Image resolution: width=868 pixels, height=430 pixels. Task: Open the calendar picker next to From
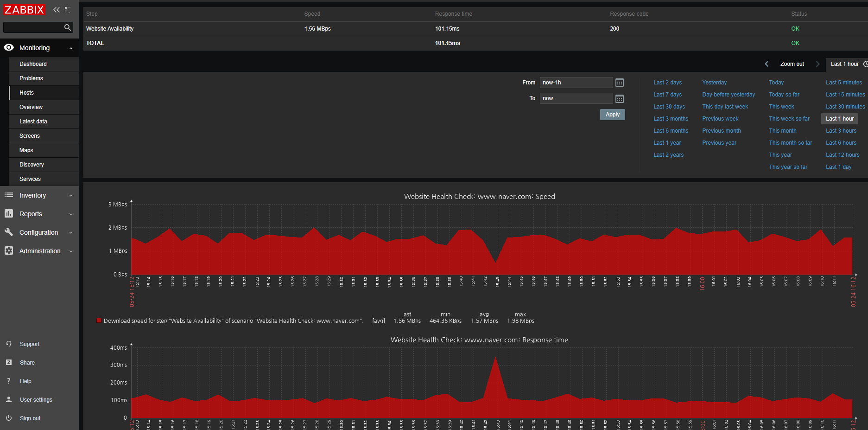coord(620,82)
